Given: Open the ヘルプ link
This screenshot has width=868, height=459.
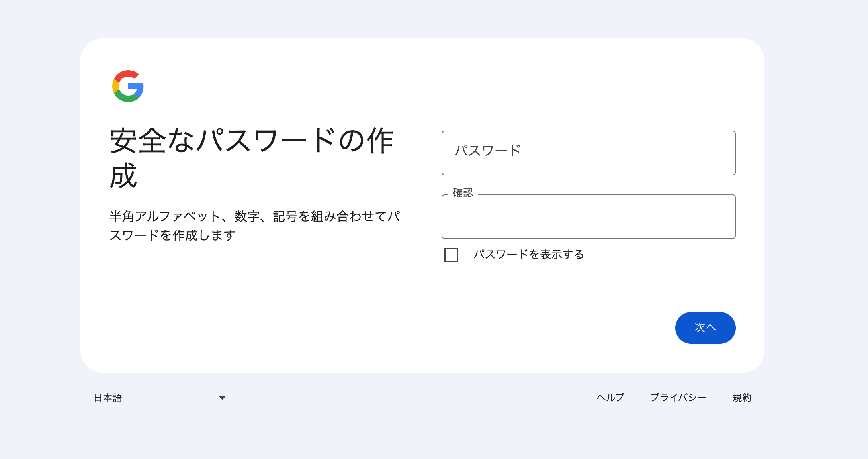Looking at the screenshot, I should [610, 398].
